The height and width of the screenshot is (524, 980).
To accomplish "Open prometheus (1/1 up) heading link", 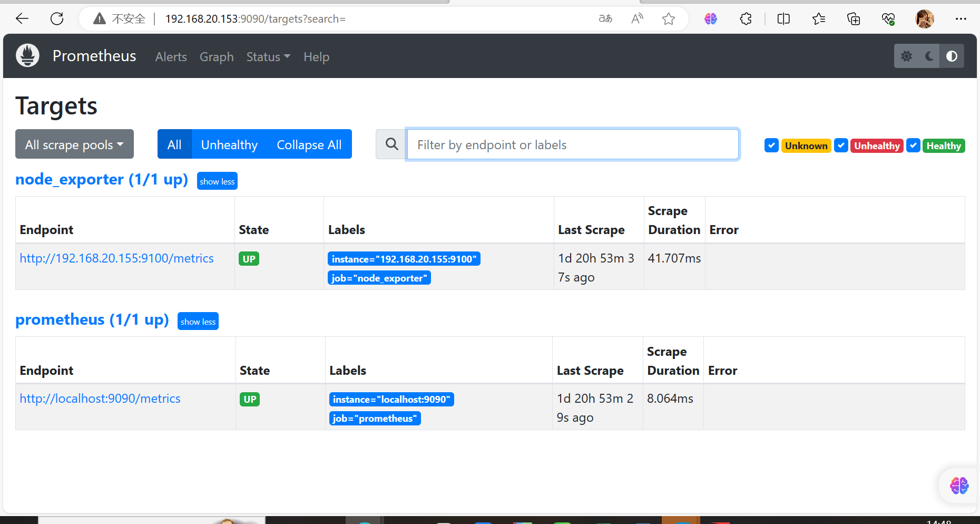I will coord(92,320).
